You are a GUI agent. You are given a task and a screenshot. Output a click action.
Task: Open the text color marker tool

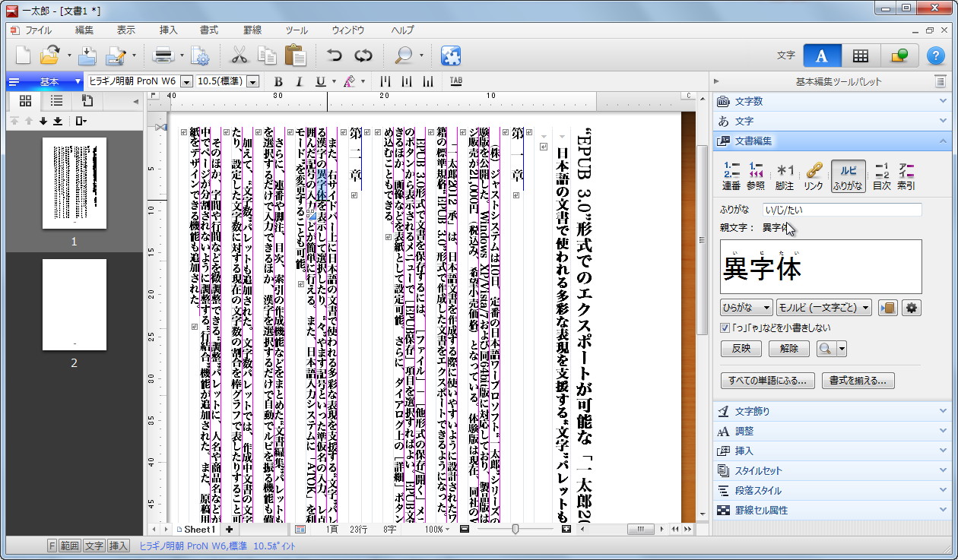349,81
